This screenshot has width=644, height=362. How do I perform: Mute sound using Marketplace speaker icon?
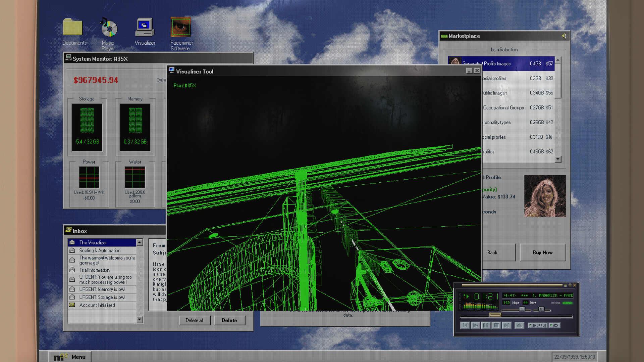564,36
